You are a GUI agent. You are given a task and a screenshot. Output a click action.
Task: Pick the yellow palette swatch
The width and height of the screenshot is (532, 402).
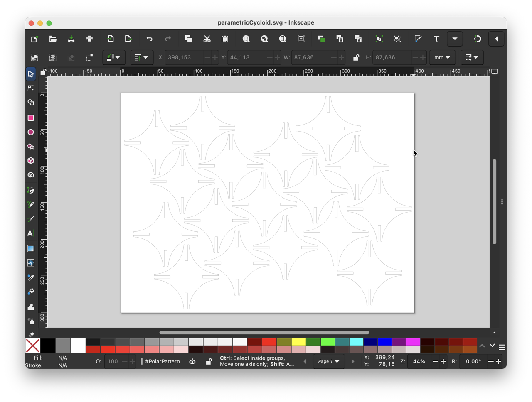(298, 342)
